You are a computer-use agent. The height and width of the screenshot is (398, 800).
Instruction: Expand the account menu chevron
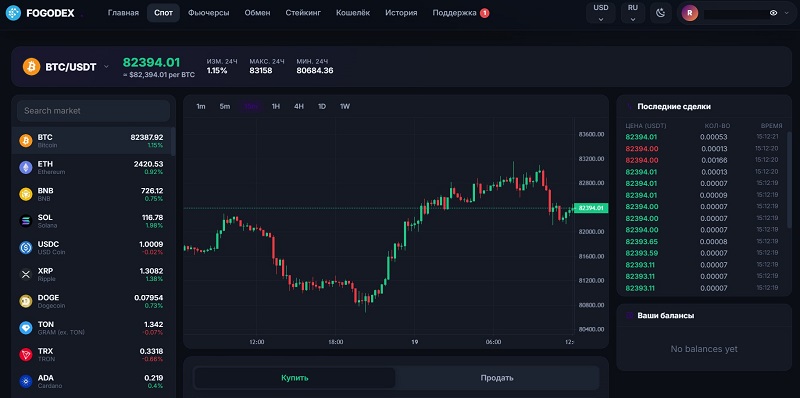tap(786, 13)
